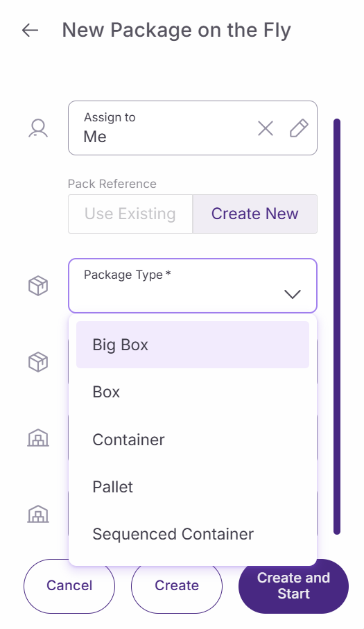
Task: Switch Pack Reference to Use Existing
Action: [130, 214]
